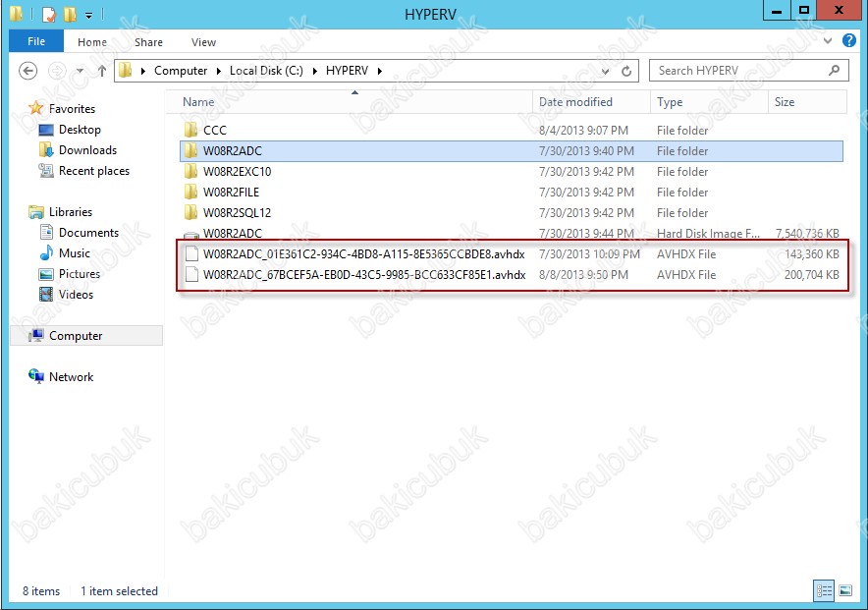This screenshot has width=868, height=610.
Task: Click Local Disk (C:) in the breadcrumb
Action: (x=266, y=71)
